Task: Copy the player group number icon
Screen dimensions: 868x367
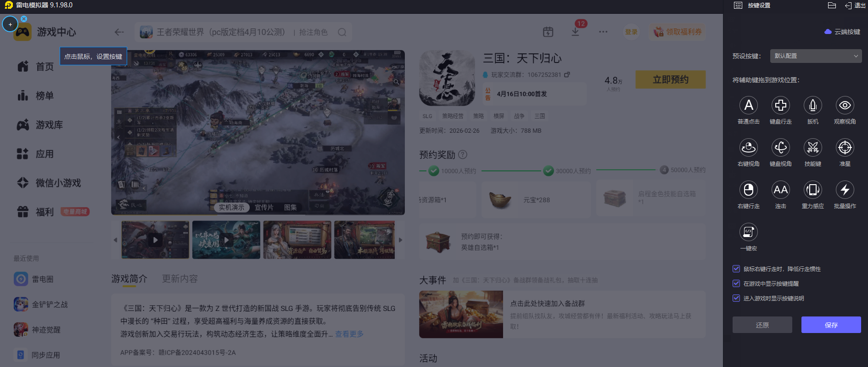Action: (x=567, y=74)
